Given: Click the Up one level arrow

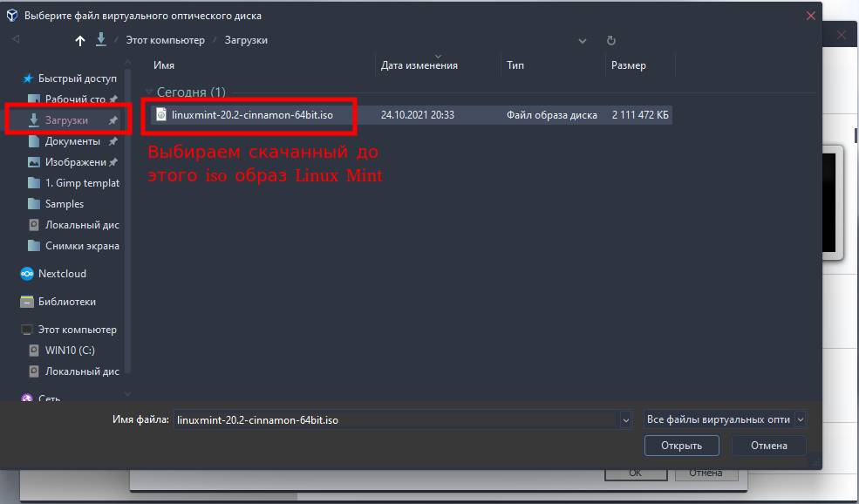Looking at the screenshot, I should (80, 41).
